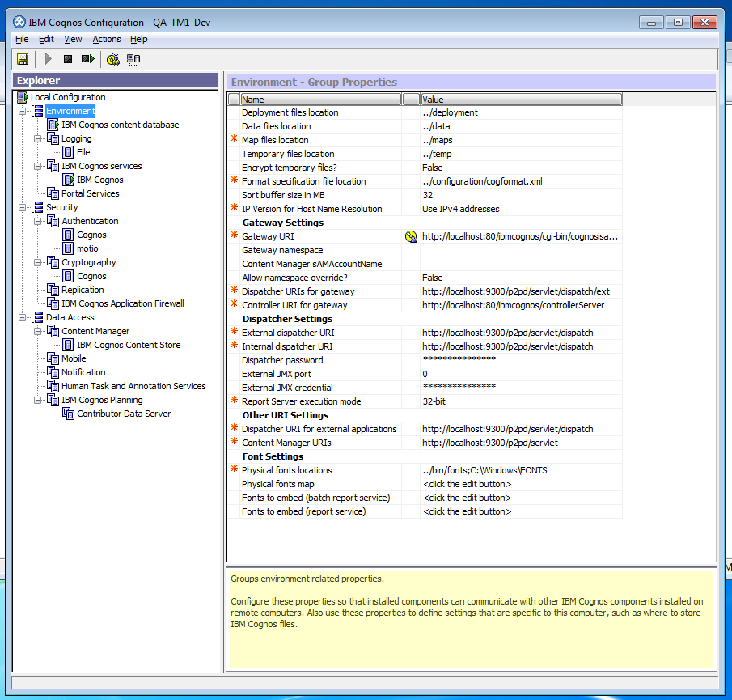Open the Help menu
Viewport: 732px width, 700px height.
click(138, 39)
